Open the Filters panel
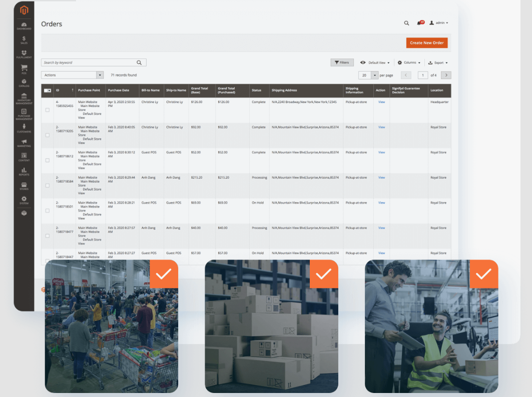532x397 pixels. (342, 62)
